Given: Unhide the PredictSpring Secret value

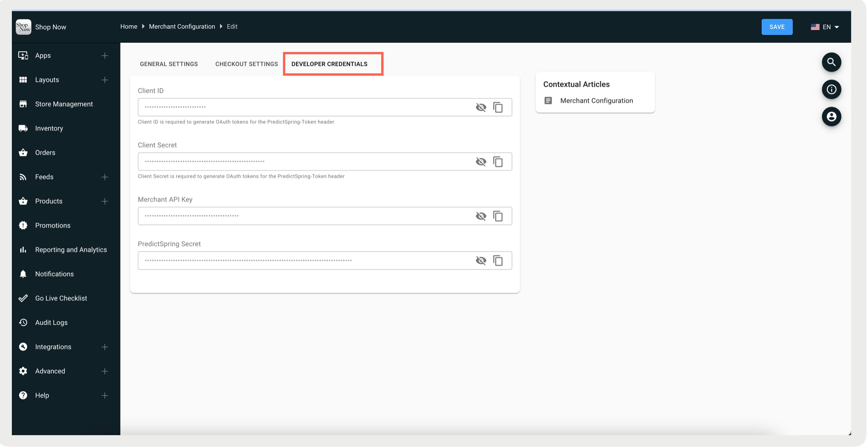Looking at the screenshot, I should point(481,260).
